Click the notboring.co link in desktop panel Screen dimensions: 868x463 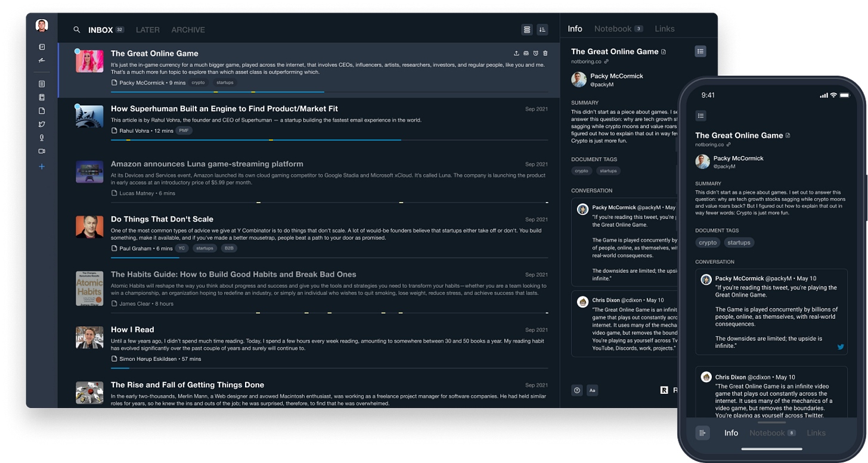tap(586, 61)
